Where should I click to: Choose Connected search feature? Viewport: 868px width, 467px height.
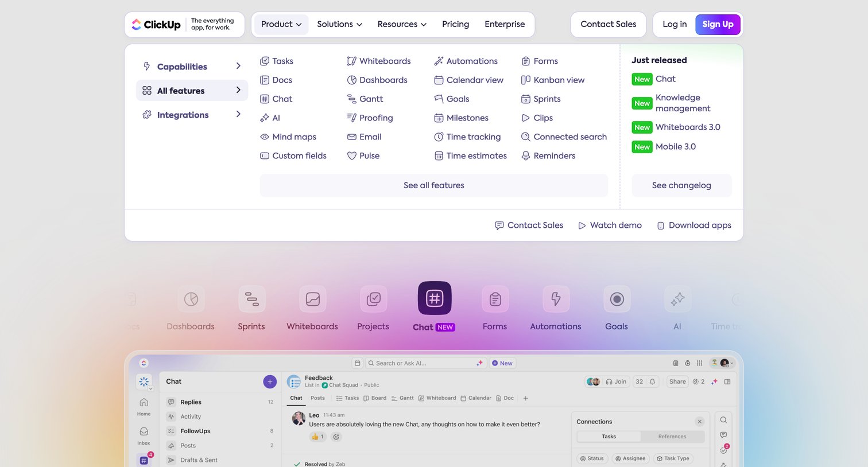(564, 137)
